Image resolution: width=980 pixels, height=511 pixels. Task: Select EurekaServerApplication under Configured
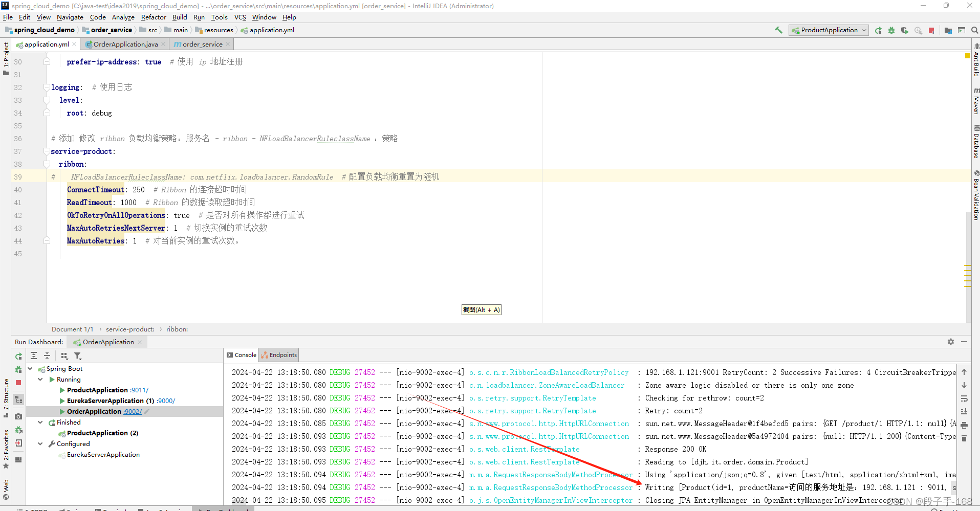[103, 455]
